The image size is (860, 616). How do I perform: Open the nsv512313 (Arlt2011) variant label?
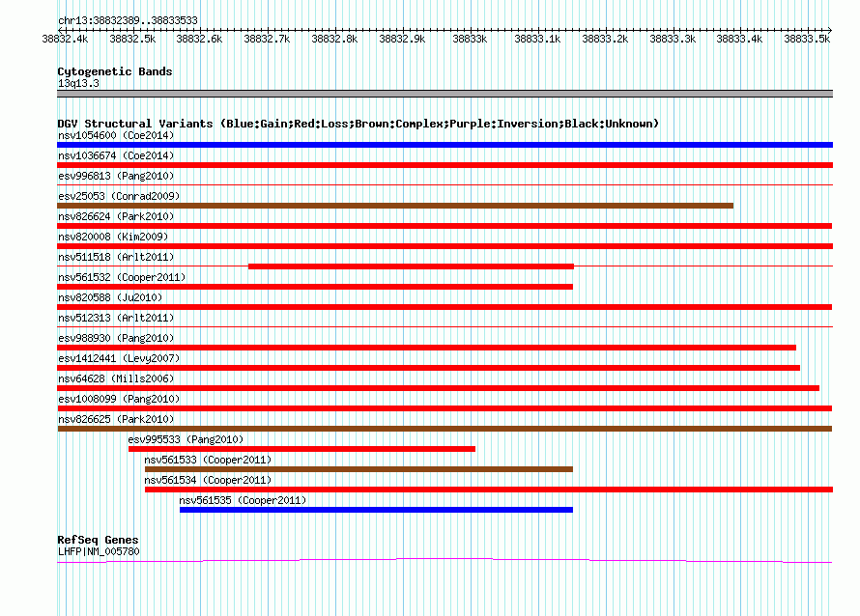click(x=116, y=318)
